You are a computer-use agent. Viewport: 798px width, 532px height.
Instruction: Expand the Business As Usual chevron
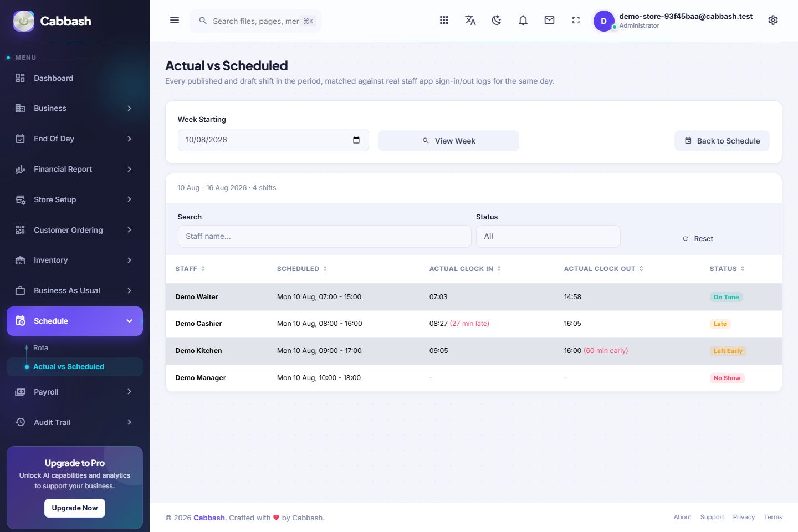pyautogui.click(x=129, y=290)
